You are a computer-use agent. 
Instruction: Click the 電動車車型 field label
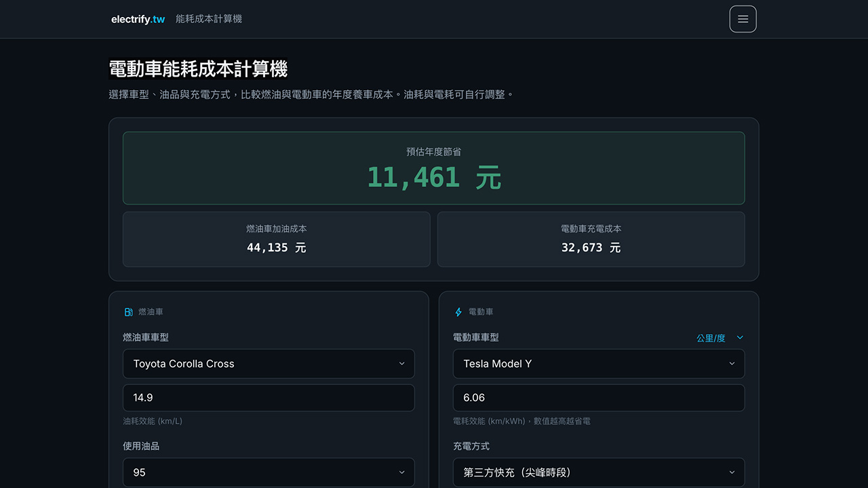click(x=476, y=338)
